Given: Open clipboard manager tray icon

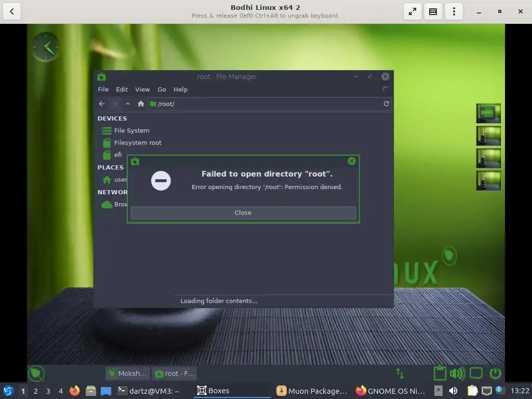Looking at the screenshot, I should pyautogui.click(x=473, y=391).
